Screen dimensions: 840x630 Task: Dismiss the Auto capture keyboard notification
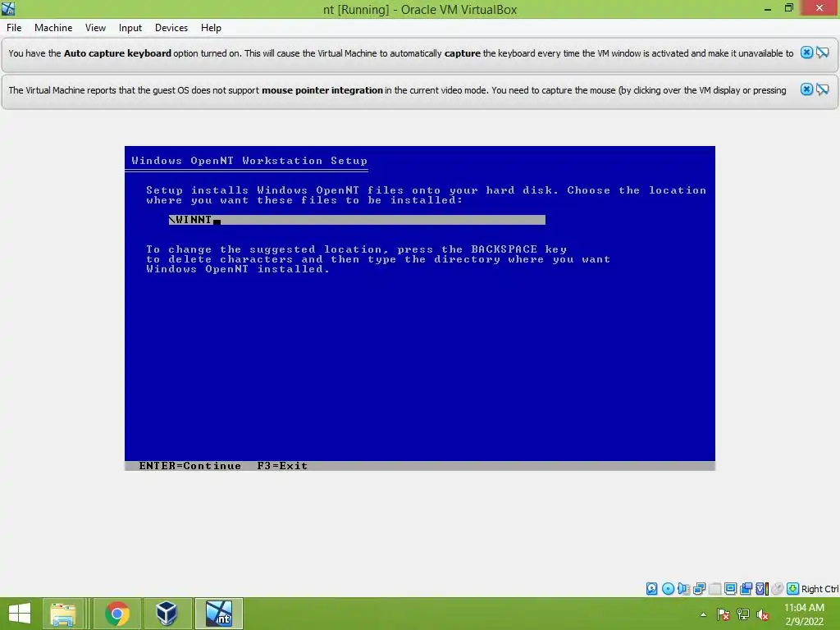pyautogui.click(x=806, y=52)
